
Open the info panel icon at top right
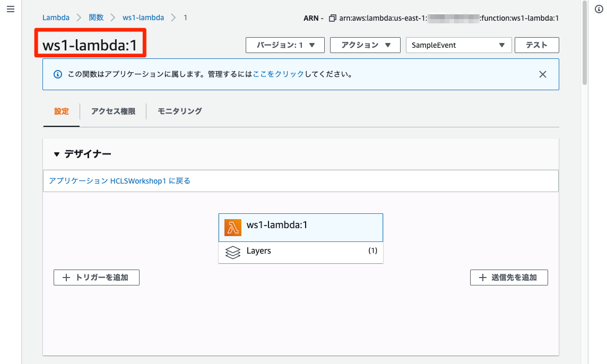(x=599, y=10)
